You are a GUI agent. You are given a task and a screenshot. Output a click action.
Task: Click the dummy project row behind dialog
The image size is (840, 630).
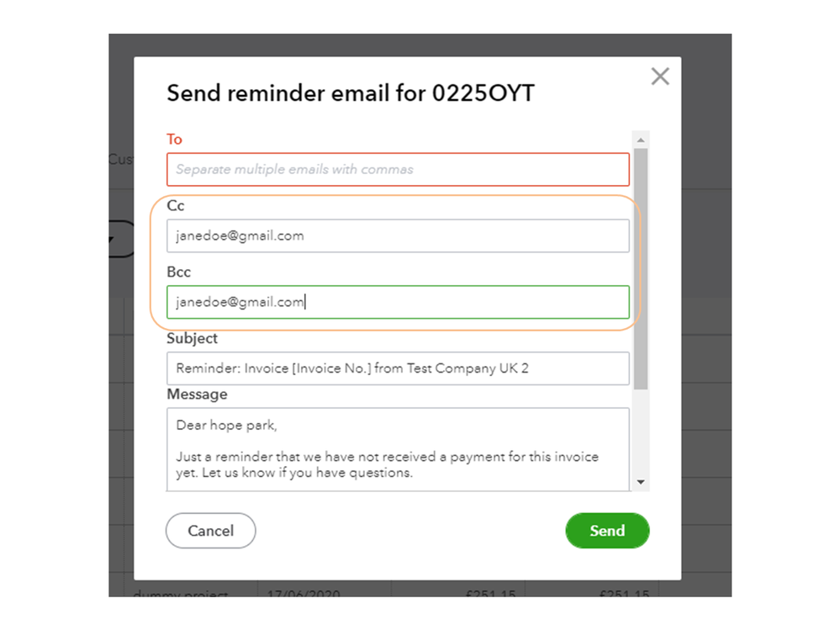tap(181, 592)
